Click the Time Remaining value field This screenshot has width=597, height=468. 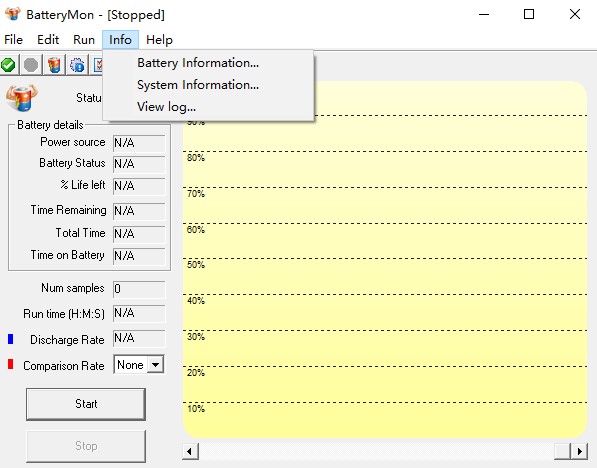tap(139, 211)
